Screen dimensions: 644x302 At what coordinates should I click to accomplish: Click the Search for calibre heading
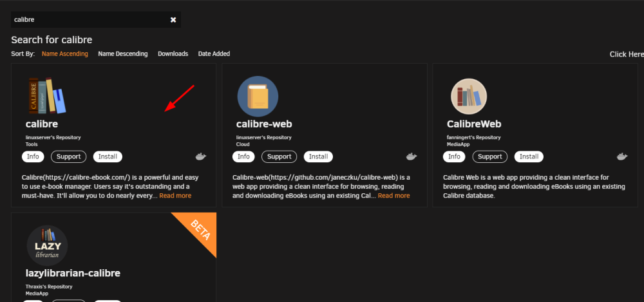pos(52,40)
